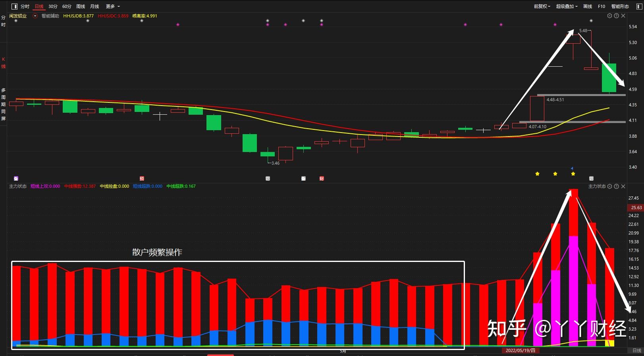Open F10 company info
The image size is (644, 356).
coord(602,6)
